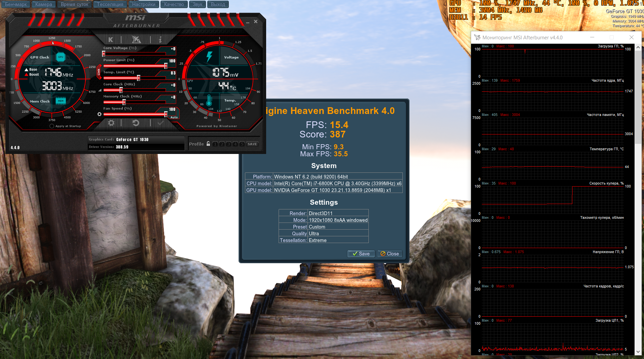Open the Тесселяция menu
The height and width of the screenshot is (359, 644).
(110, 4)
